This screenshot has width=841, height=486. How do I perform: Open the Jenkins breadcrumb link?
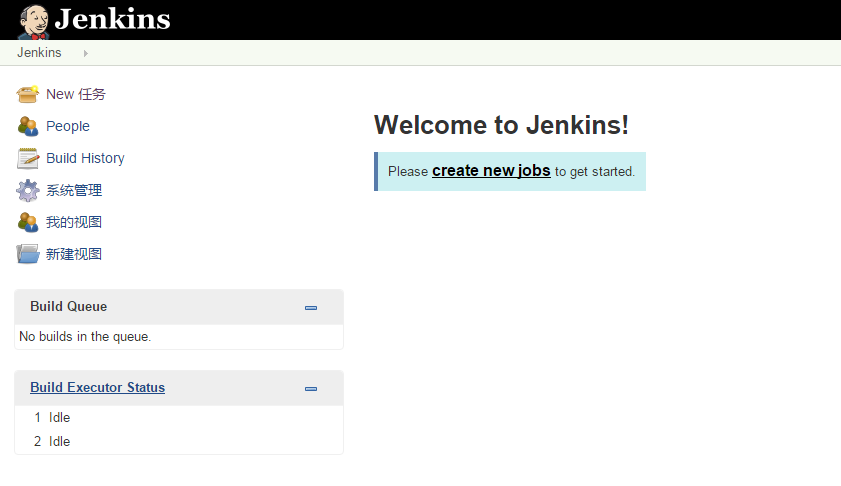[39, 53]
